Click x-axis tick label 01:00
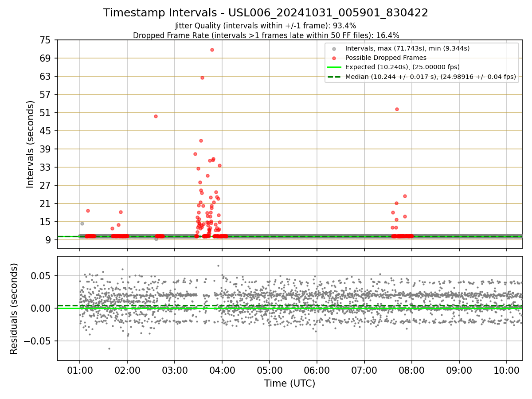Screen dimensions: 532x399 click(80, 370)
